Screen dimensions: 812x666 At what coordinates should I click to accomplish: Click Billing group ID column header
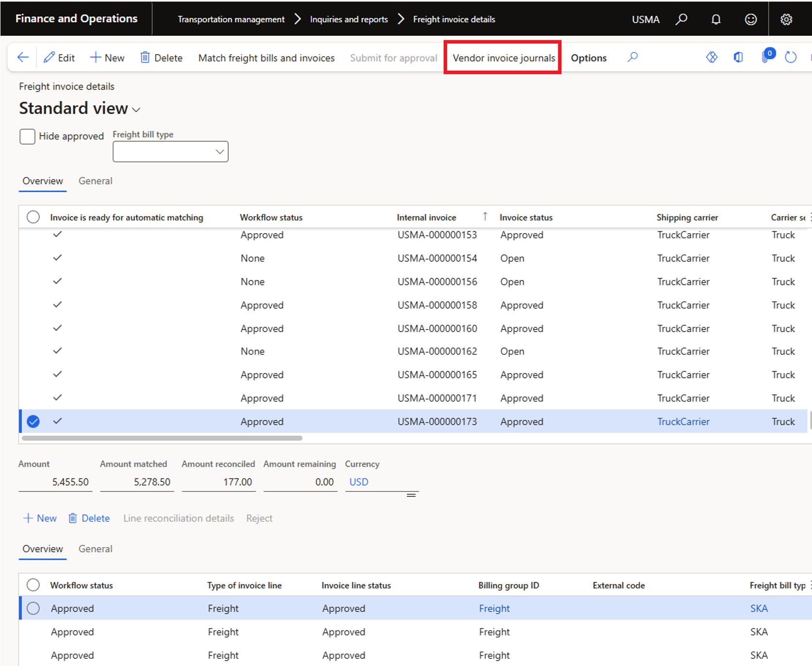pos(508,585)
